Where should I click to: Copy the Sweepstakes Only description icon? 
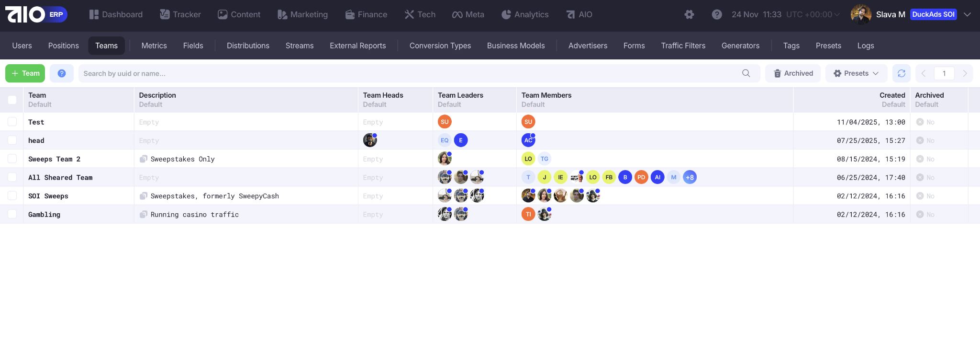(143, 159)
